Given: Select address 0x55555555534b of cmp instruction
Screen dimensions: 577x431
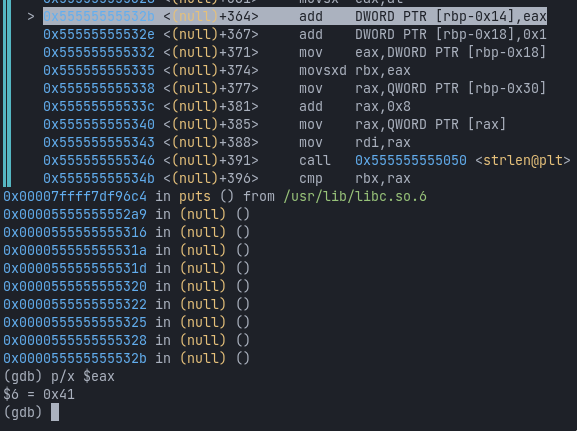Looking at the screenshot, I should click(x=99, y=179).
